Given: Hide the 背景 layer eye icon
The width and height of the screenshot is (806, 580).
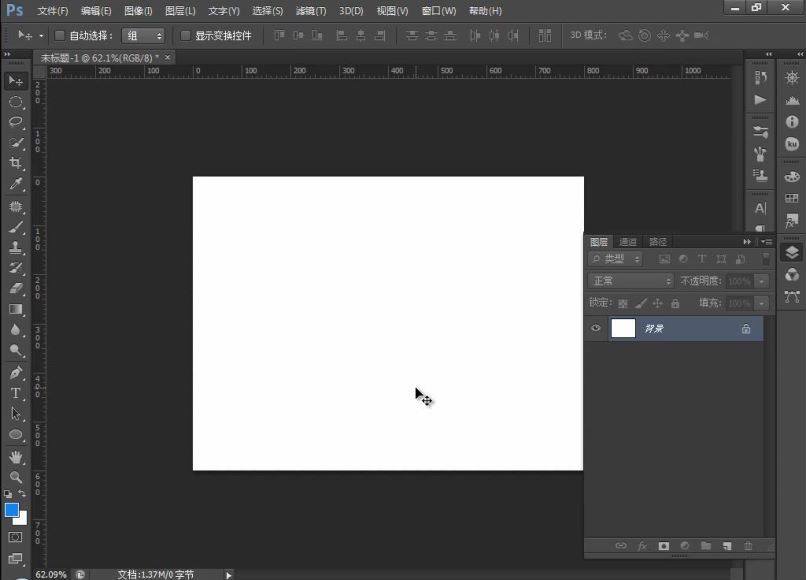Looking at the screenshot, I should point(596,328).
